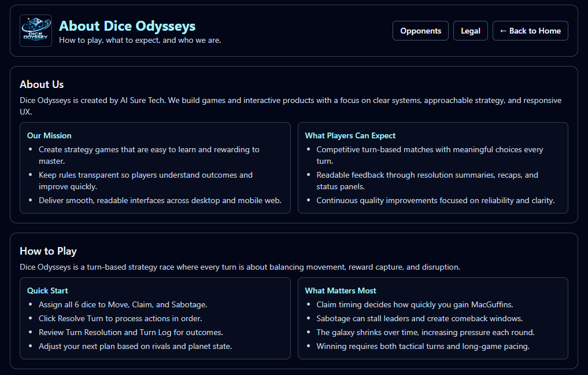Open the Legal page
This screenshot has width=588, height=375.
(x=470, y=31)
